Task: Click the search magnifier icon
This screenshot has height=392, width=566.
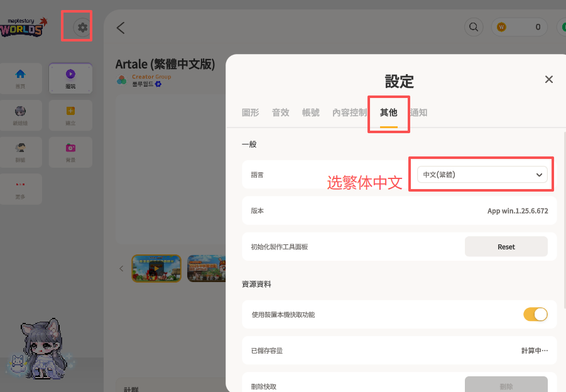Action: click(x=473, y=27)
